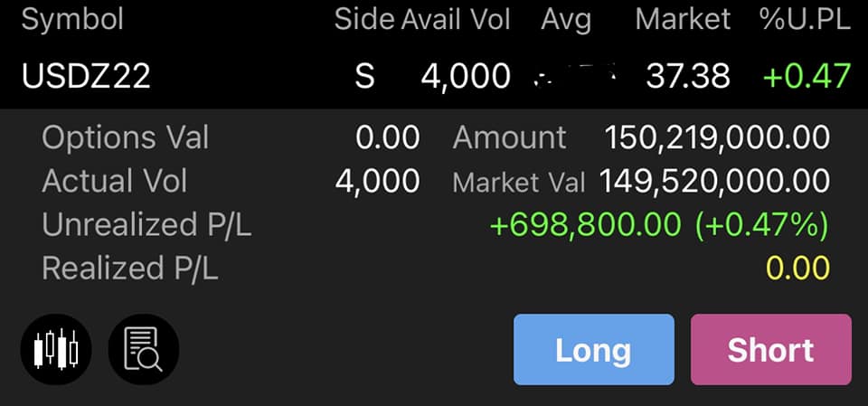Sort by Market column header

(x=683, y=20)
